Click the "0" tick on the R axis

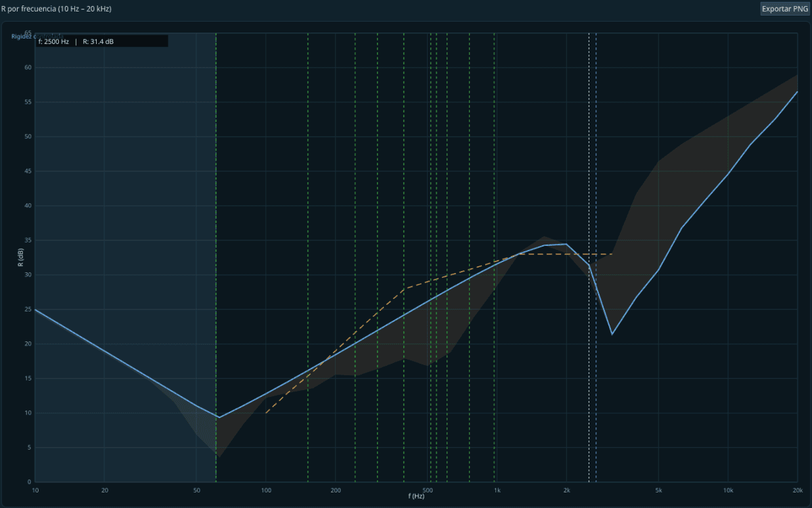(x=30, y=482)
